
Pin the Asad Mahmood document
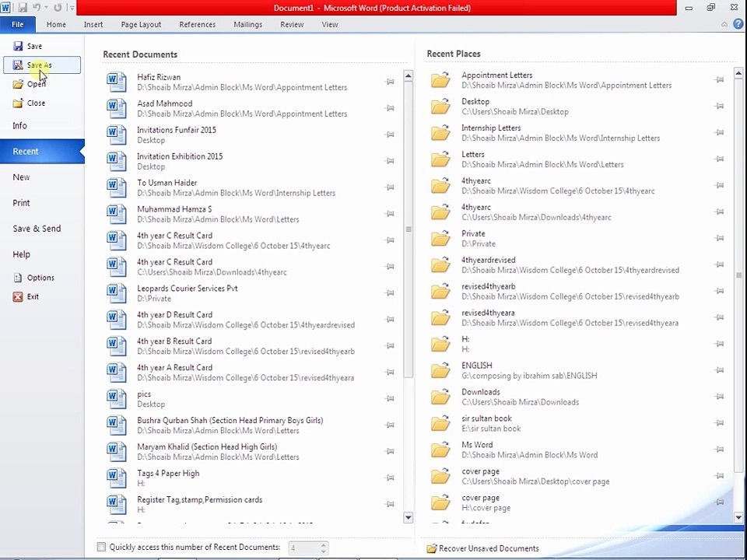[390, 108]
